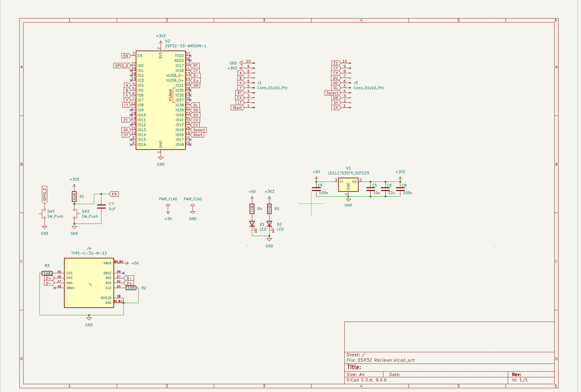Click the C6 22u capacitor symbol
This screenshot has height=392, width=581.
pyautogui.click(x=385, y=189)
